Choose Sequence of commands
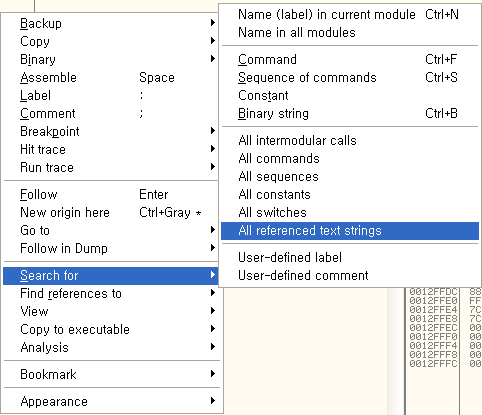The image size is (482, 415). (350, 77)
